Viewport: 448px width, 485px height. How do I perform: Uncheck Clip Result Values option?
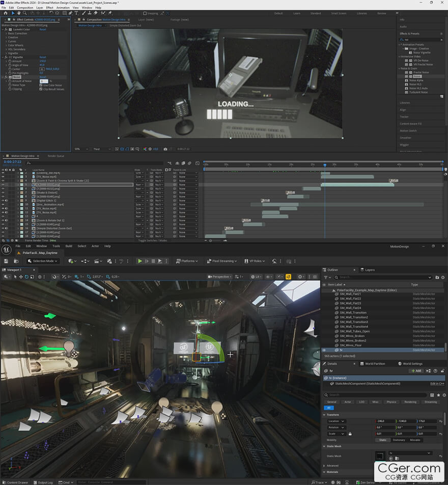click(x=41, y=89)
